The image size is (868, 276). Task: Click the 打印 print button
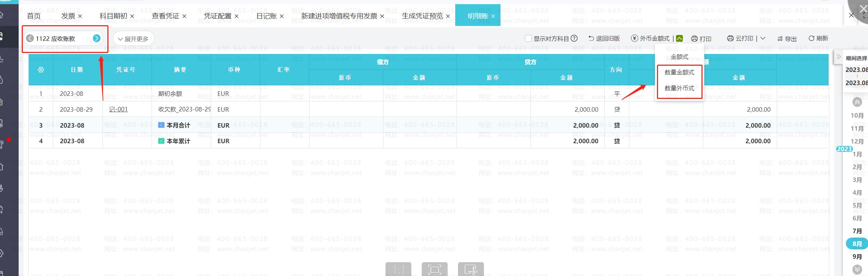tap(701, 39)
